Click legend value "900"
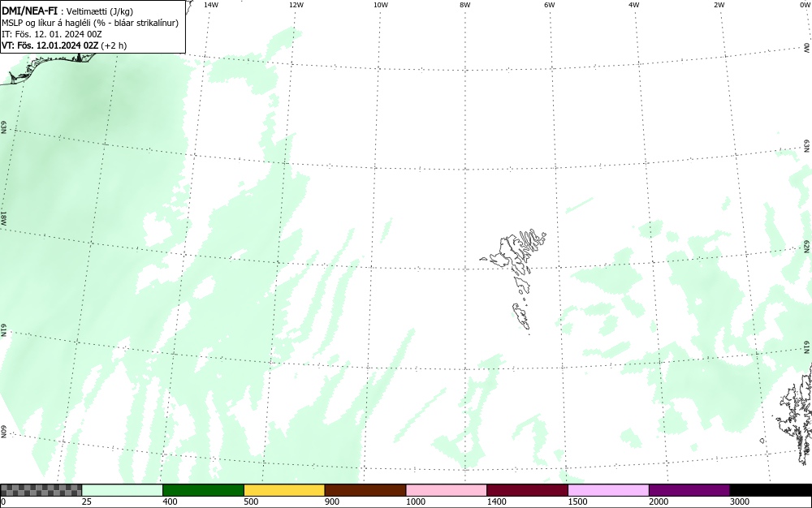 (x=332, y=502)
